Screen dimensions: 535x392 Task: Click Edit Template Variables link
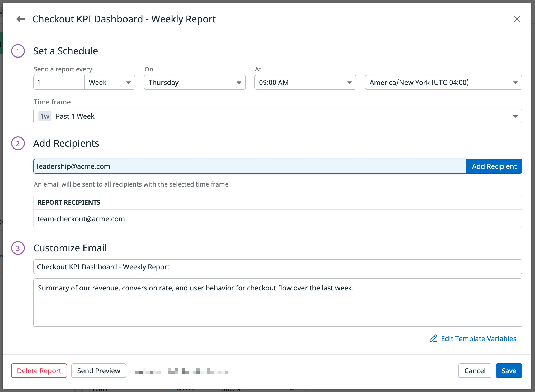pyautogui.click(x=478, y=339)
